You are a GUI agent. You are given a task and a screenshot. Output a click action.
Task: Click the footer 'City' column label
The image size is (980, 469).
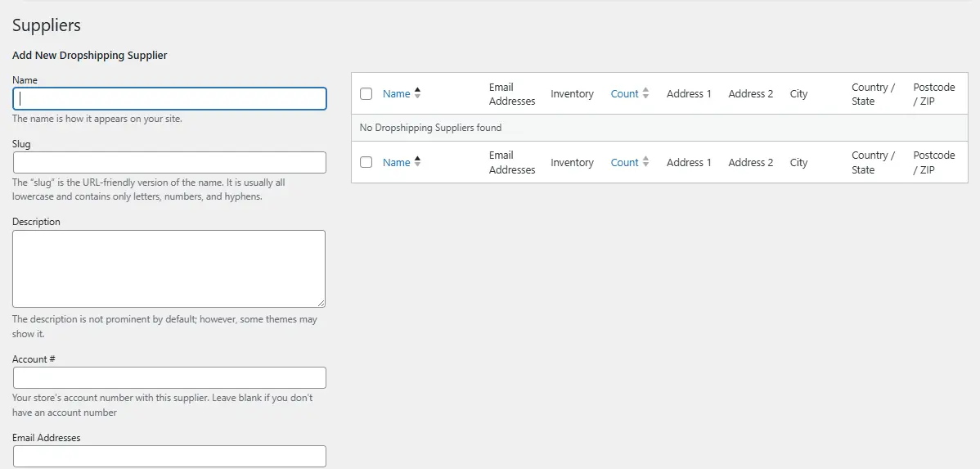click(x=798, y=162)
